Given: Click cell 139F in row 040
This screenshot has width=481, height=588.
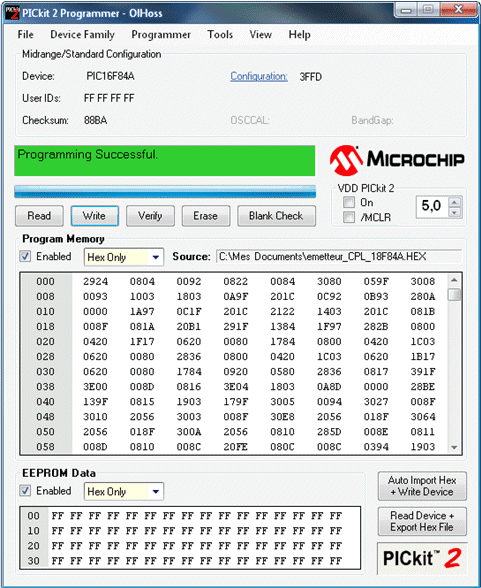Looking at the screenshot, I should click(95, 401).
